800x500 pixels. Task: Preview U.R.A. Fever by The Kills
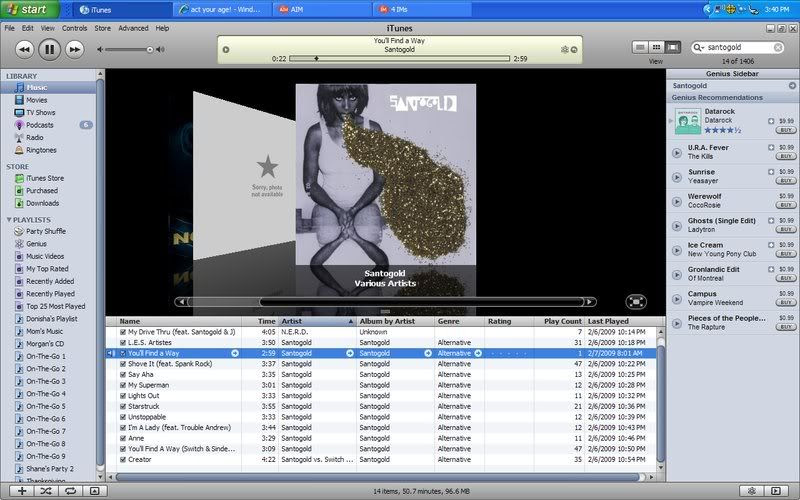(677, 153)
